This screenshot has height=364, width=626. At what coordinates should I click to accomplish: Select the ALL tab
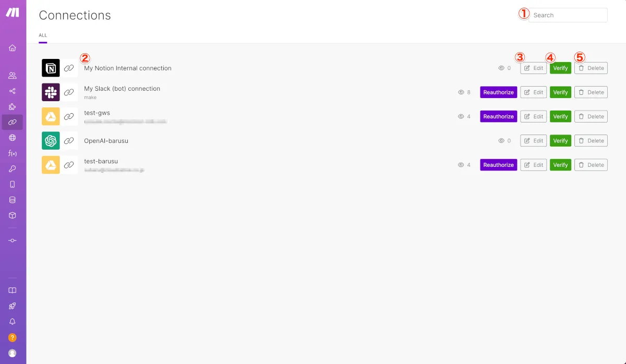tap(43, 35)
